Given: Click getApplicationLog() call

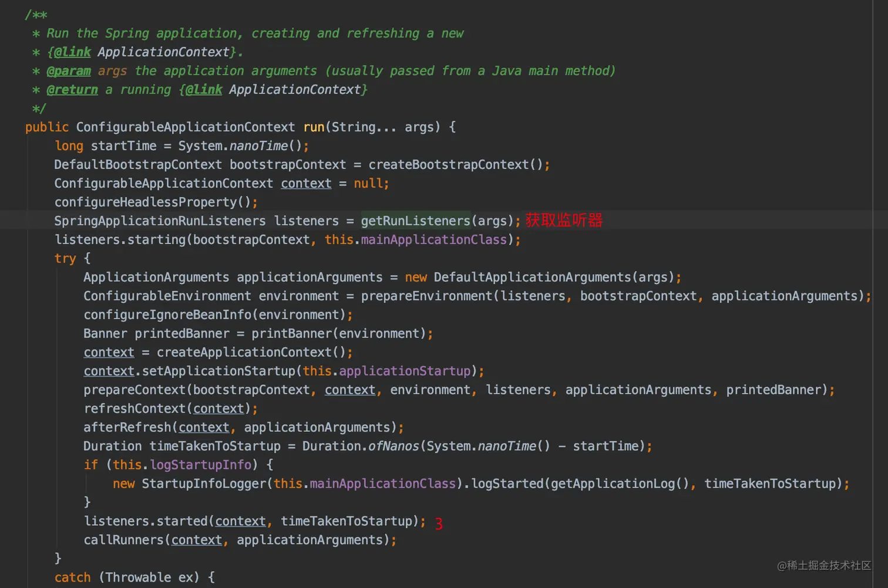Looking at the screenshot, I should coord(620,484).
